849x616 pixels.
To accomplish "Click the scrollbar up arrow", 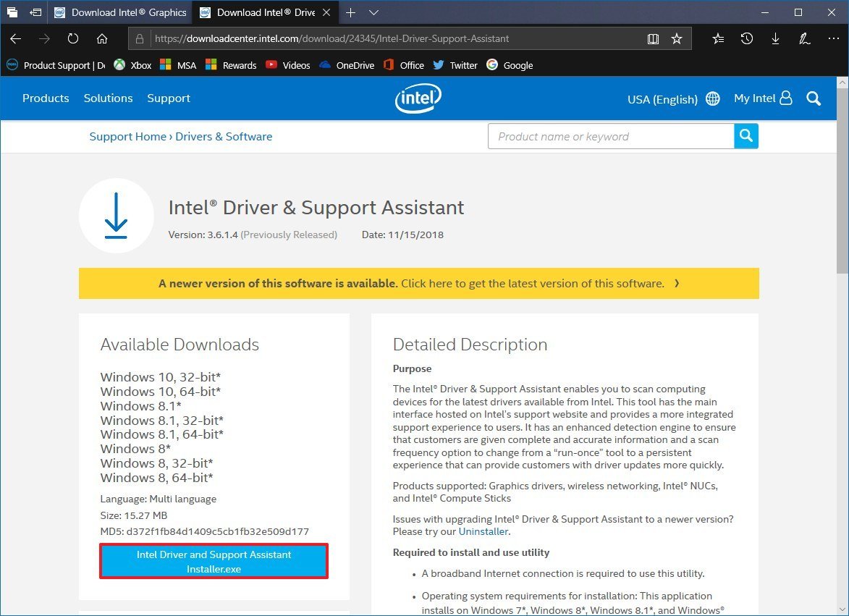I will pyautogui.click(x=842, y=83).
